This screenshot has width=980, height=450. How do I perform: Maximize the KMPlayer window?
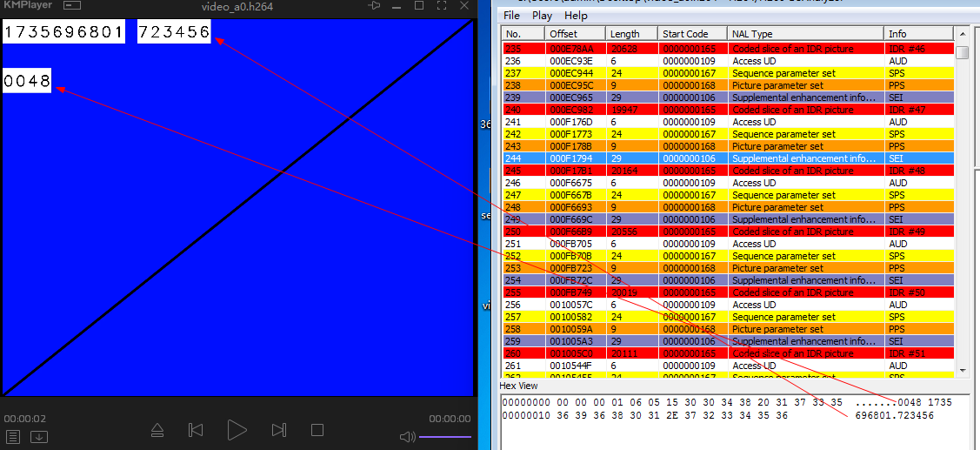[x=419, y=5]
